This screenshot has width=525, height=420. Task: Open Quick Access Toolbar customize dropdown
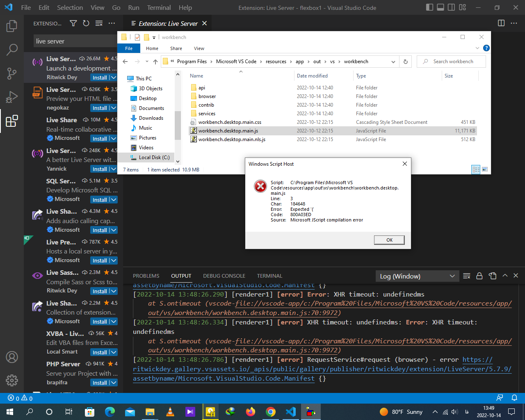click(x=154, y=37)
